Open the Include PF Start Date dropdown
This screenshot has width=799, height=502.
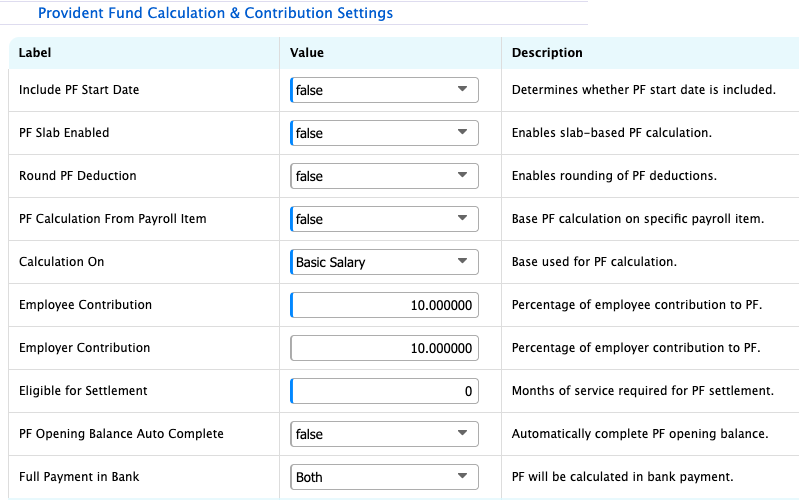(384, 90)
